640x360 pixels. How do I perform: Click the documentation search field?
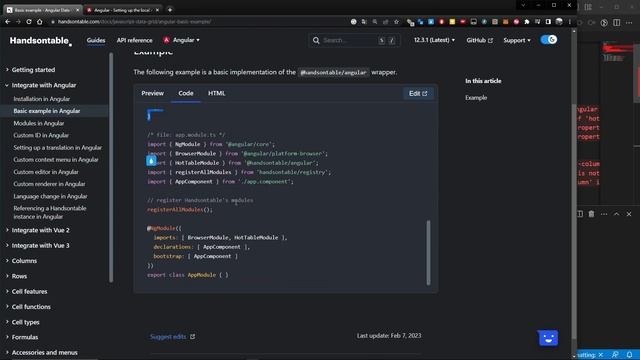point(354,40)
